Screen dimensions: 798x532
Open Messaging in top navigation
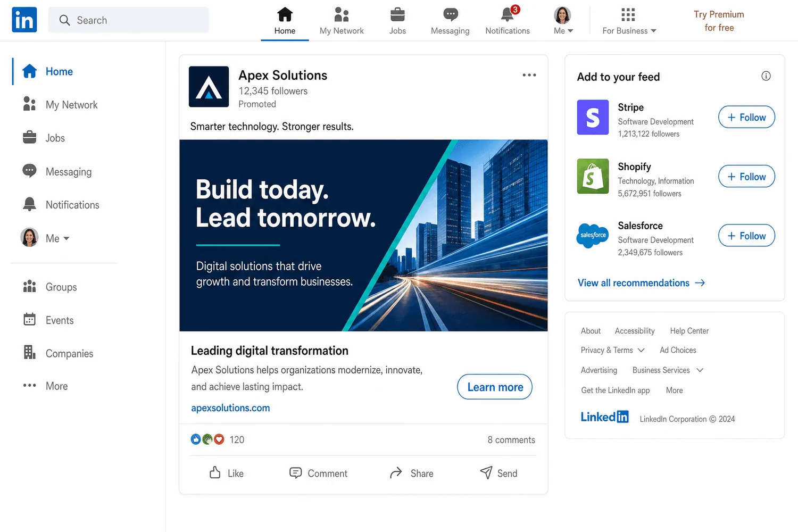450,21
